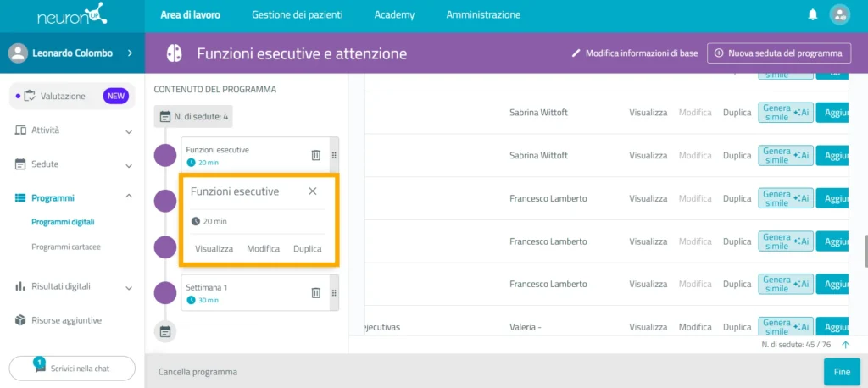Expand the Sedute sidebar section

pyautogui.click(x=129, y=165)
